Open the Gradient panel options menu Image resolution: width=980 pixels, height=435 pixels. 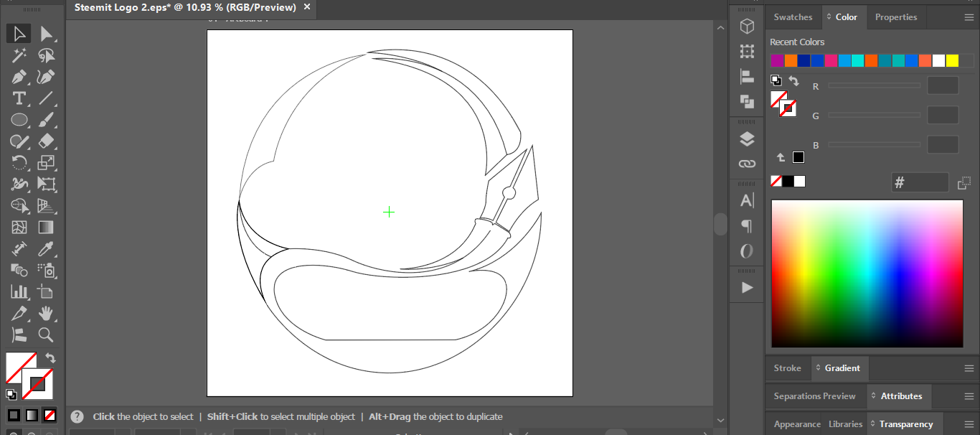pyautogui.click(x=969, y=368)
